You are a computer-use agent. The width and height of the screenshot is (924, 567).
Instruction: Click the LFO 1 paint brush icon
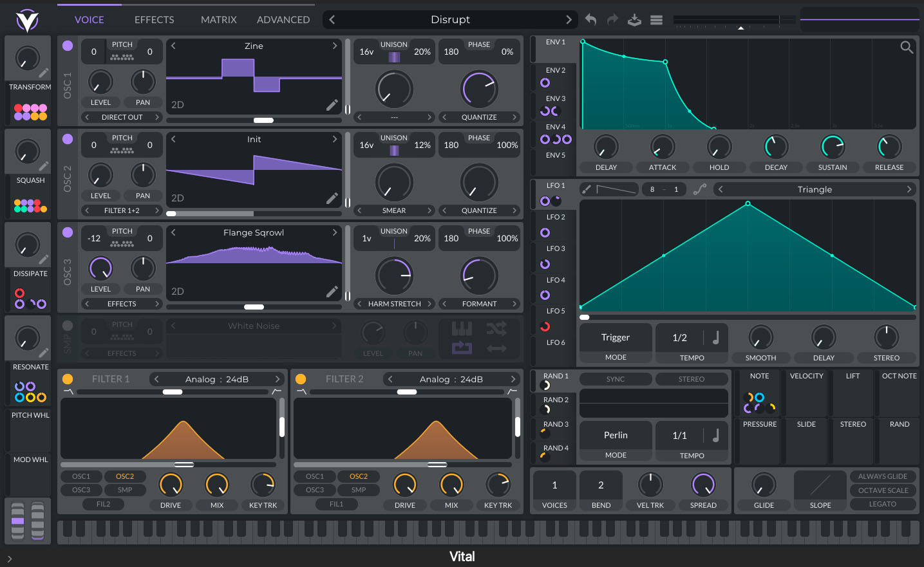coord(586,189)
